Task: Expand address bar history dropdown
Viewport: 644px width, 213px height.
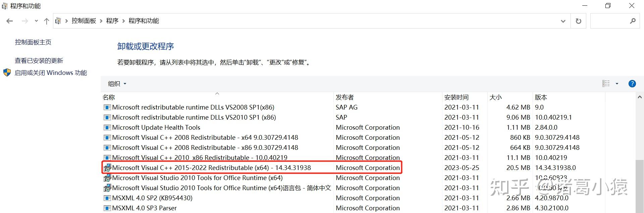Action: click(x=563, y=21)
